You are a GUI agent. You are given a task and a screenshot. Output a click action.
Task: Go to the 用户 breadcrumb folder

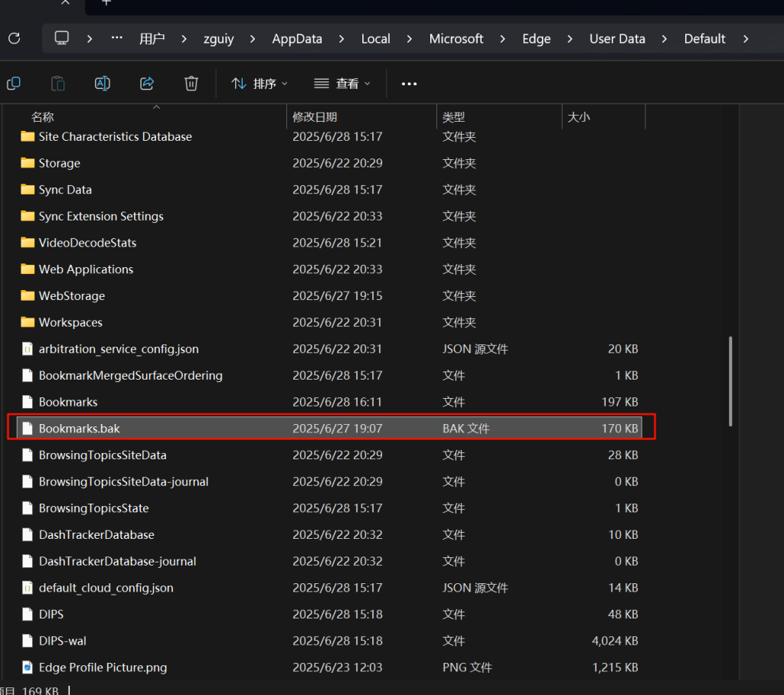click(x=152, y=38)
